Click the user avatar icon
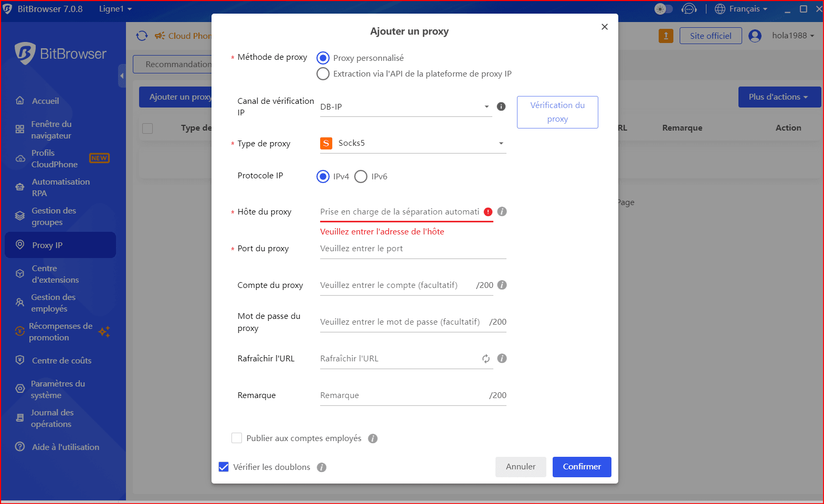This screenshot has height=504, width=824. [x=755, y=36]
